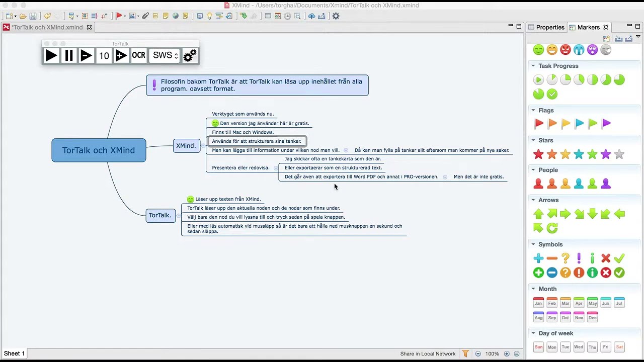The width and height of the screenshot is (644, 362).
Task: Open the insert image dropdown arrow in toolbar
Action: coord(138,17)
